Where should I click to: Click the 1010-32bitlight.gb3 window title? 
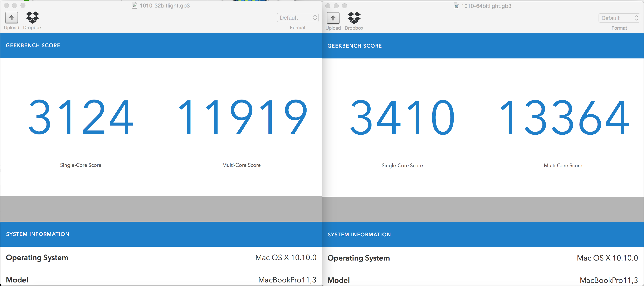(165, 5)
